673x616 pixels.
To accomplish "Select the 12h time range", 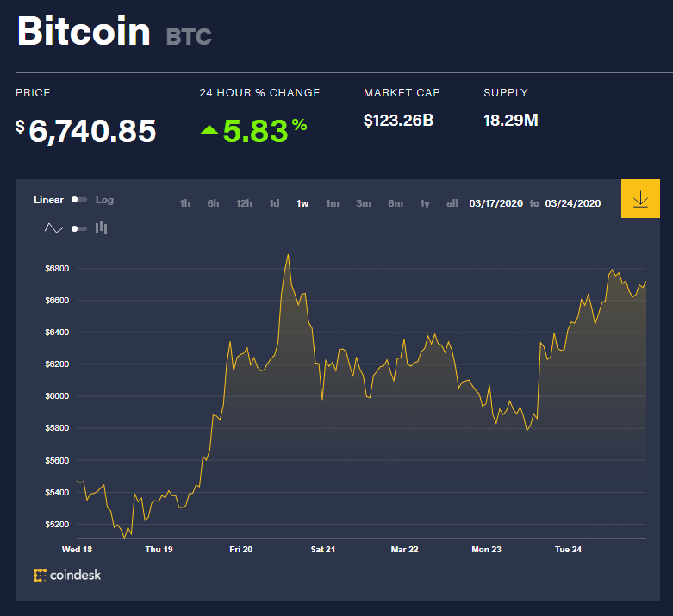I will (x=244, y=203).
